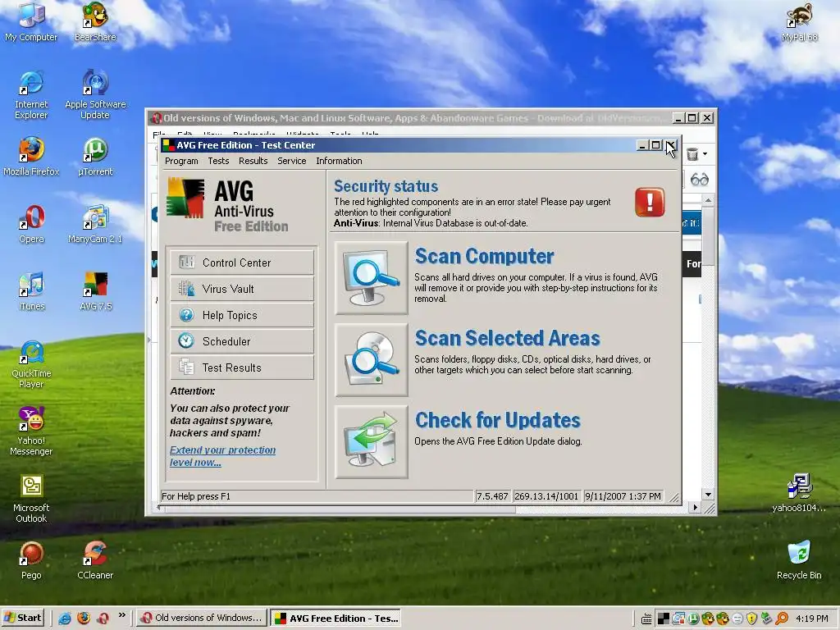Select the Apple Software Update icon

(95, 95)
